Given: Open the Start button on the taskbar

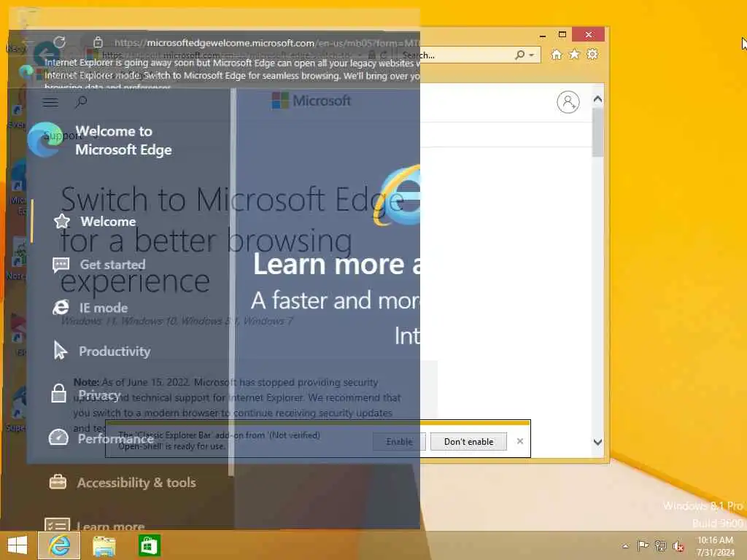Looking at the screenshot, I should pyautogui.click(x=18, y=545).
